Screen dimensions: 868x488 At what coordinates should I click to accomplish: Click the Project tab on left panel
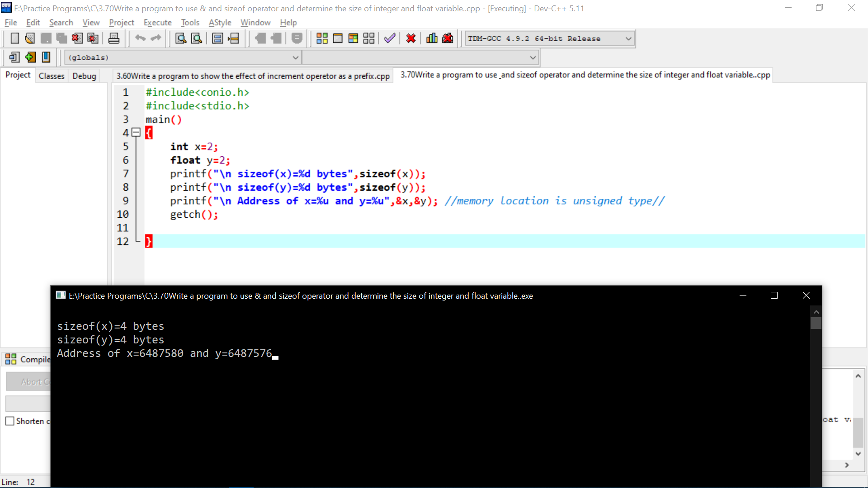point(17,75)
